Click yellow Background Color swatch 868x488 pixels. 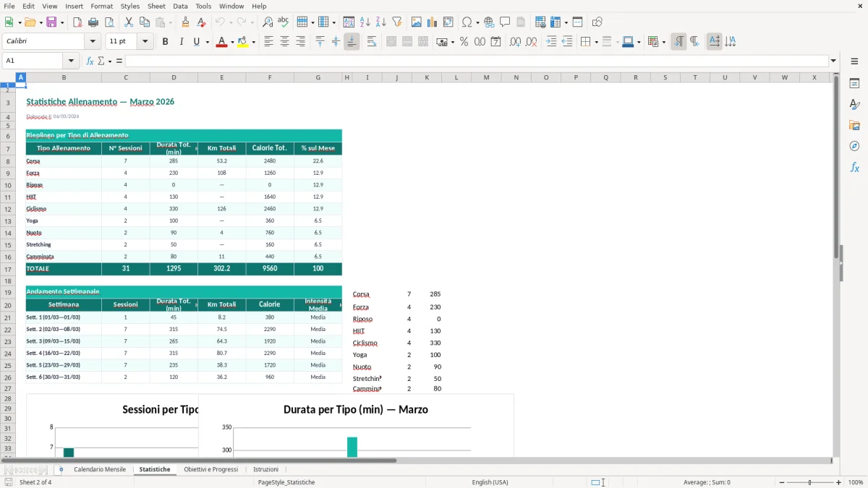243,42
